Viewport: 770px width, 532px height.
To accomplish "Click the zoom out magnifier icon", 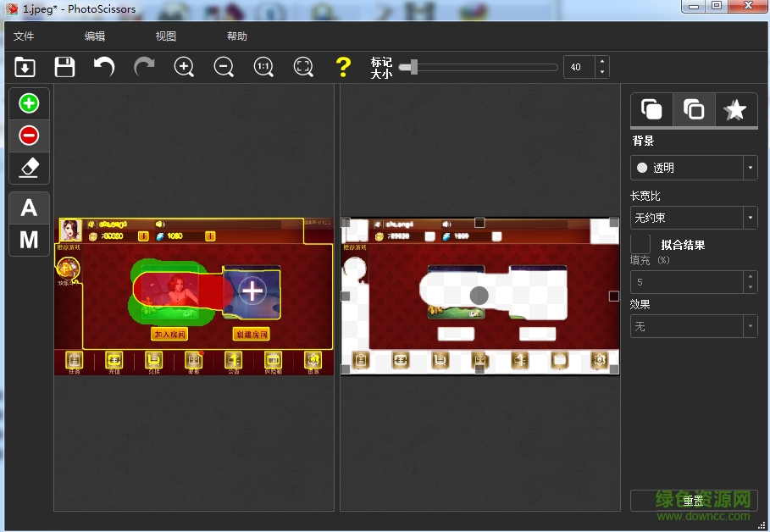I will tap(224, 67).
